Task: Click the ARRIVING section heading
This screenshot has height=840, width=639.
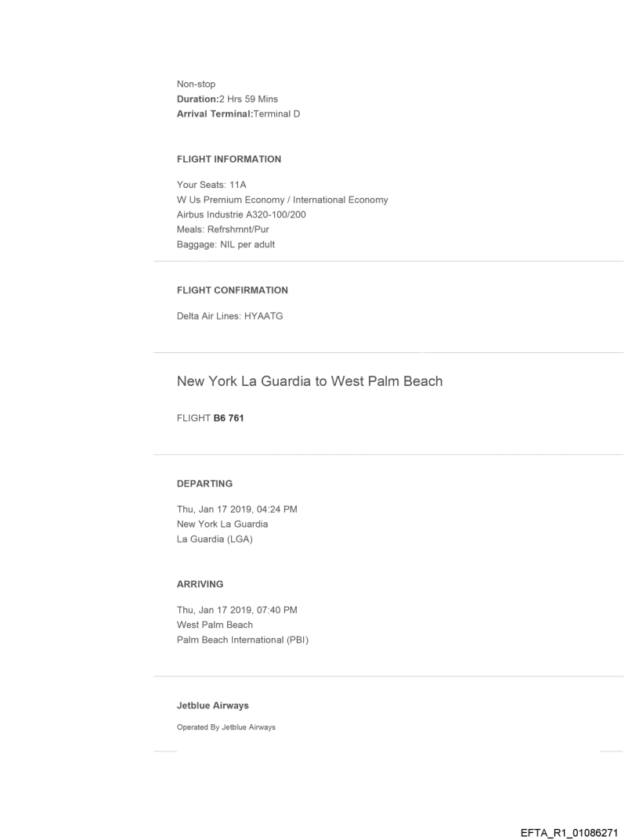Action: coord(200,584)
